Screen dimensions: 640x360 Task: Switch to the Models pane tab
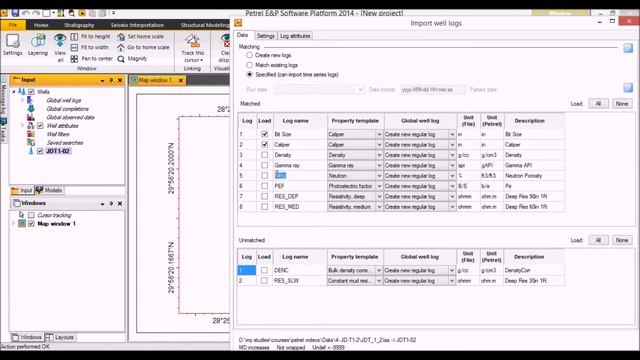click(x=49, y=190)
